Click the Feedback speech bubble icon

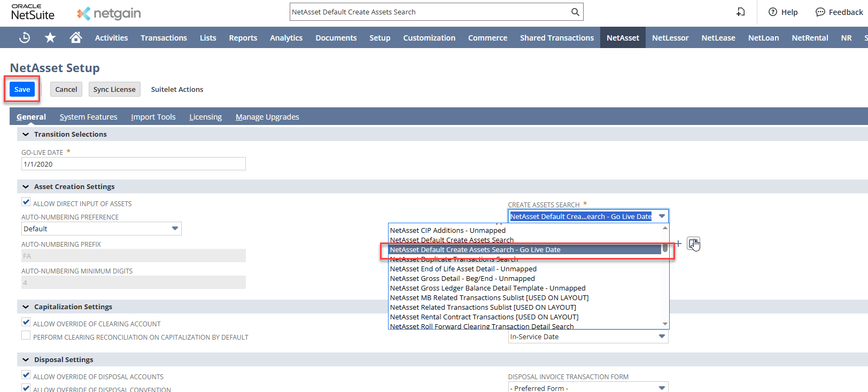pyautogui.click(x=820, y=12)
